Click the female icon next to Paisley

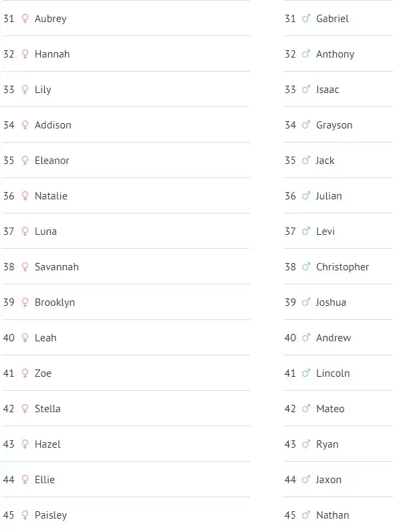[x=25, y=515]
